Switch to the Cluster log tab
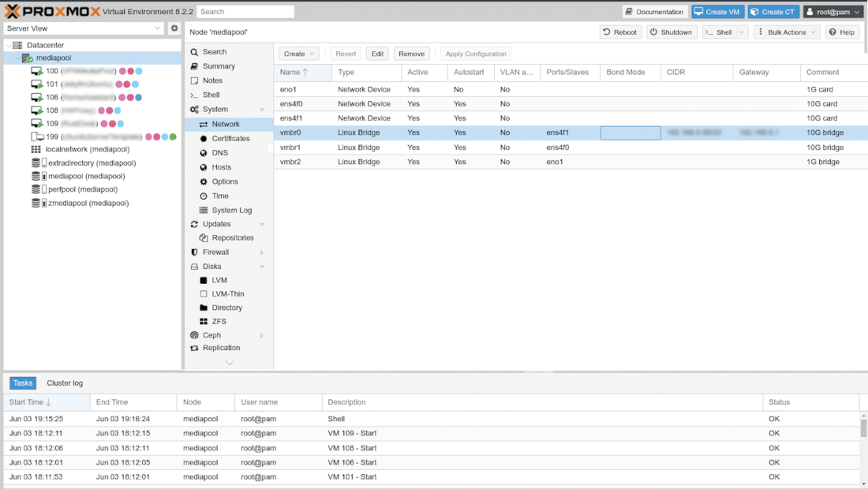Image resolution: width=868 pixels, height=489 pixels. click(x=65, y=383)
